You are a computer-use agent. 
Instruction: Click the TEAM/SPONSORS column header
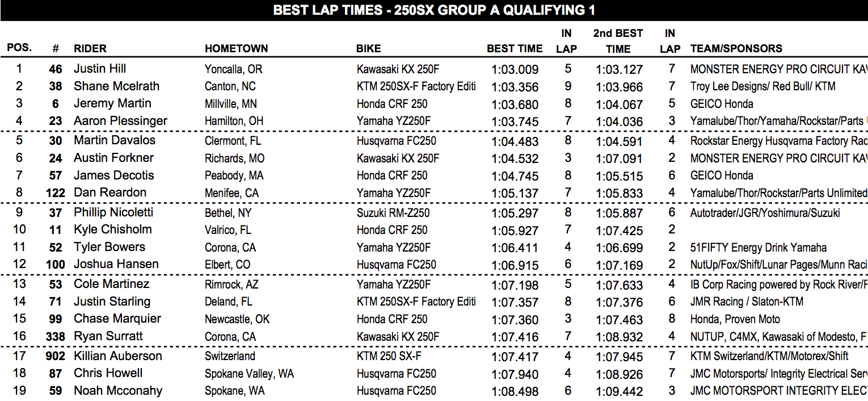click(x=736, y=49)
